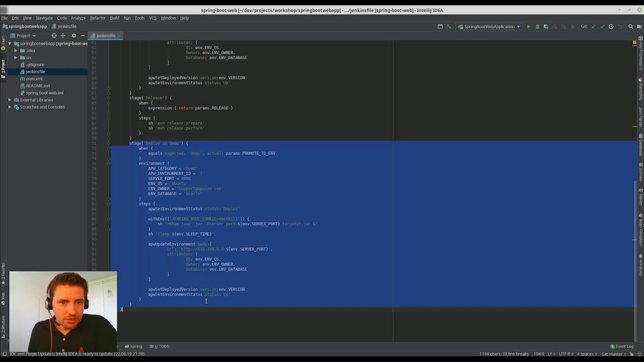Image resolution: width=644 pixels, height=362 pixels.
Task: Open the 6: TODO tool window
Action: click(x=159, y=346)
